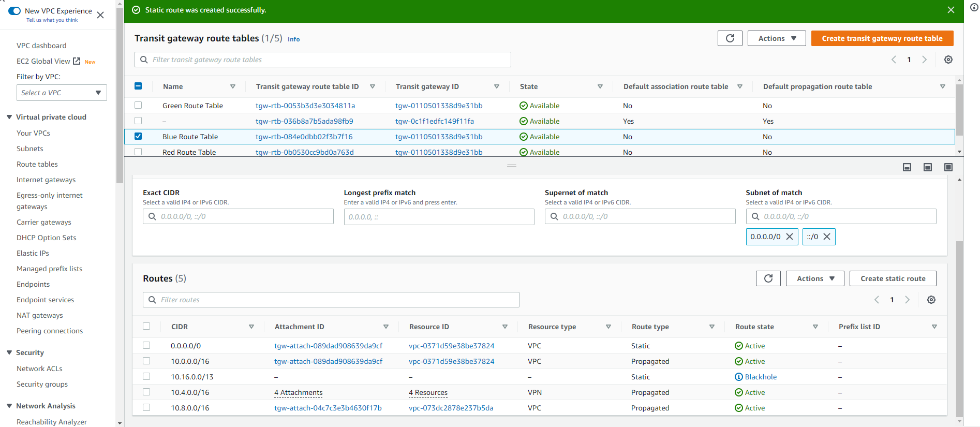Select the Green Route Table checkbox

(138, 105)
